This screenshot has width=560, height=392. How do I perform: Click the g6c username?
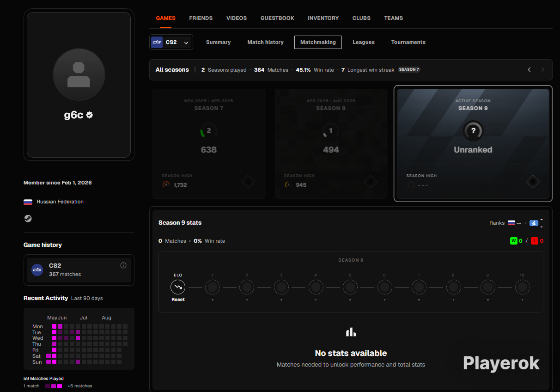(73, 115)
